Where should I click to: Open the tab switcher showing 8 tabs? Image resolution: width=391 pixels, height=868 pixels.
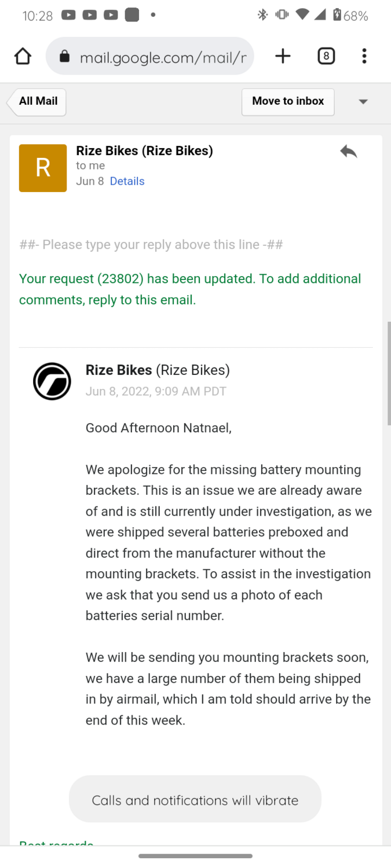[326, 56]
